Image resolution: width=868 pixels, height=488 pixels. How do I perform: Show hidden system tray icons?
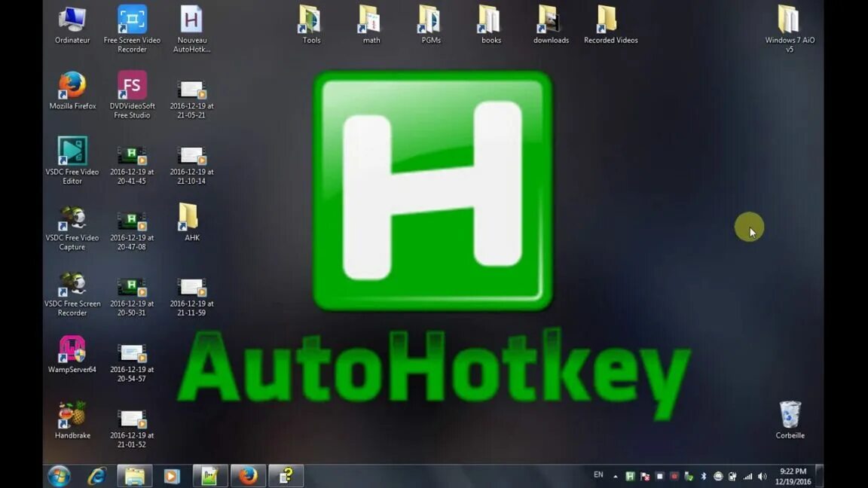(x=616, y=477)
